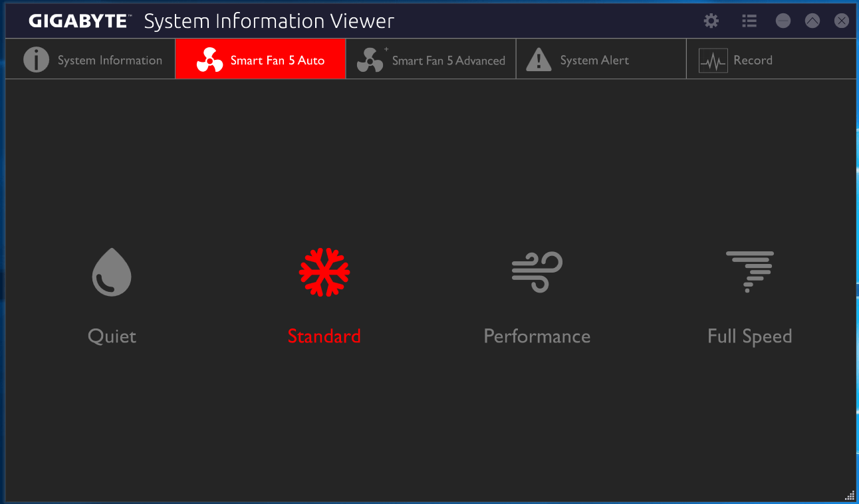Select the Performance wind icon
The width and height of the screenshot is (859, 504).
537,272
